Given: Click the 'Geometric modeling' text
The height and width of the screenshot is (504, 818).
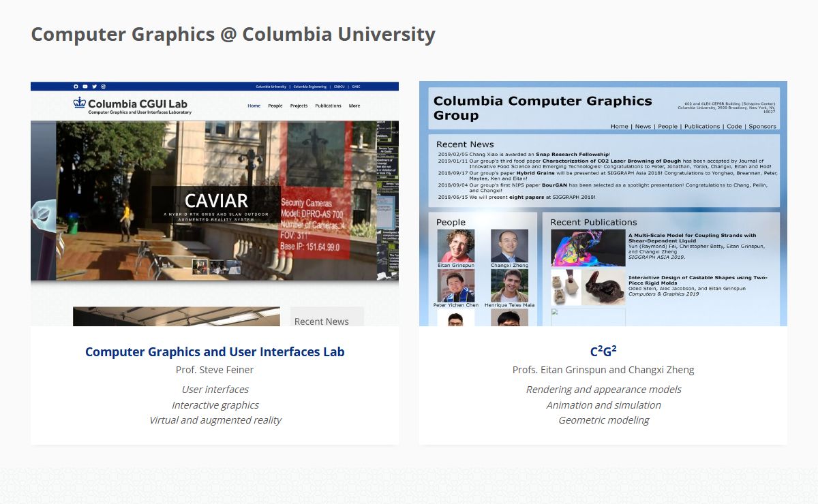Looking at the screenshot, I should (x=604, y=420).
